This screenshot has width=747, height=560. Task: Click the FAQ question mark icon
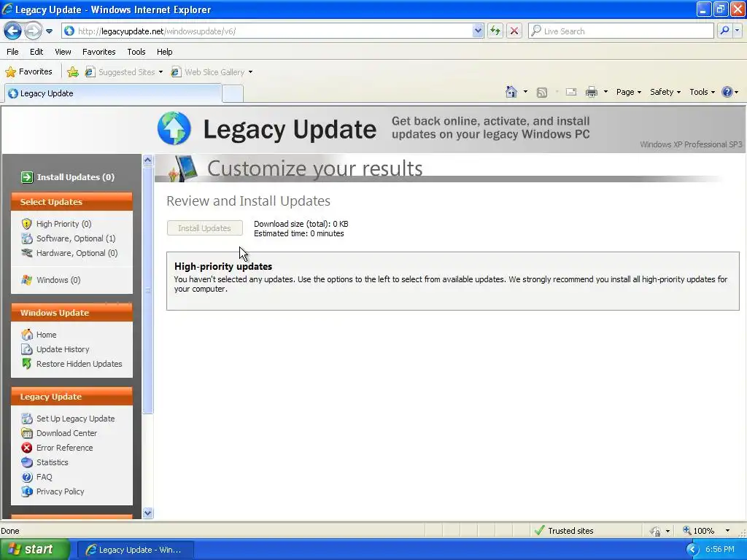pyautogui.click(x=27, y=477)
